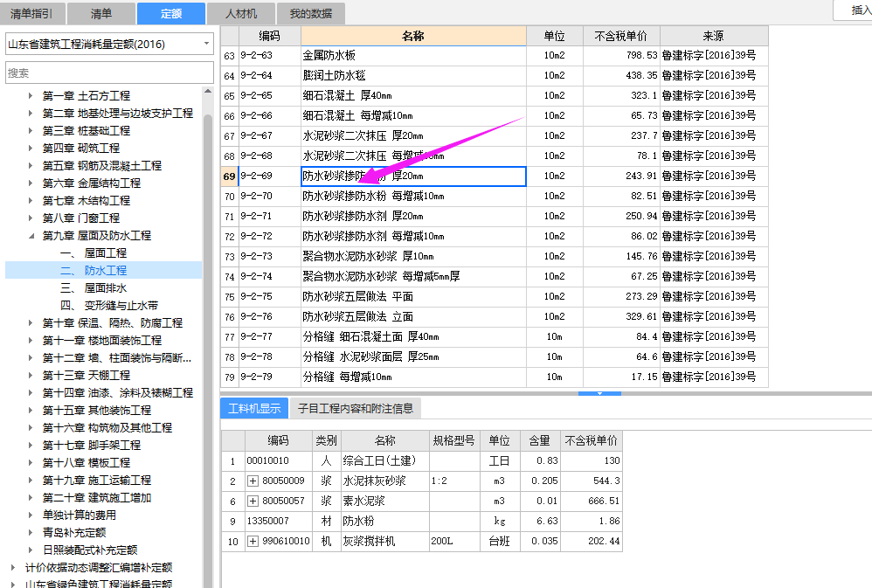Expand 第二章 地基处理与边坡支护工程 node

pyautogui.click(x=31, y=113)
